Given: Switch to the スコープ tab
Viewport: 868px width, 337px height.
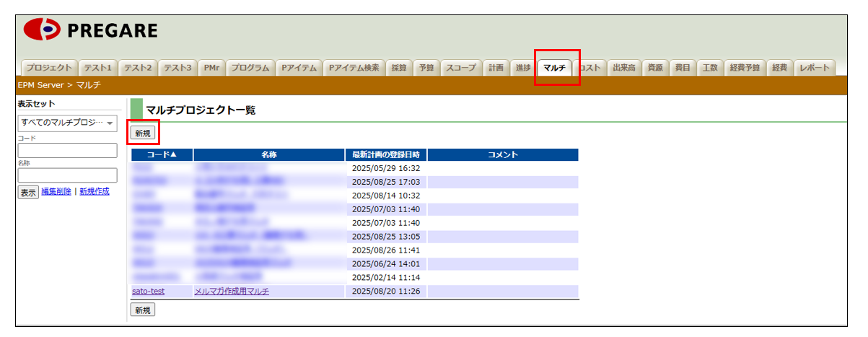Looking at the screenshot, I should [x=460, y=68].
